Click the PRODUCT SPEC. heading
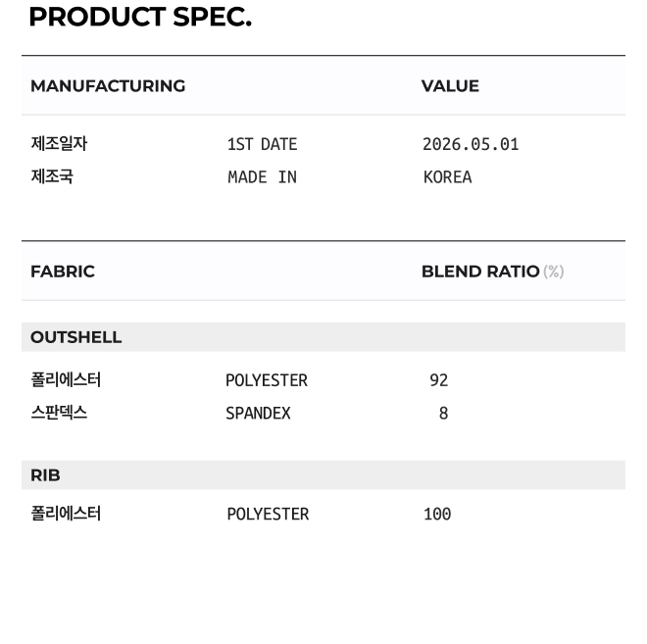The image size is (647, 644). point(140,18)
